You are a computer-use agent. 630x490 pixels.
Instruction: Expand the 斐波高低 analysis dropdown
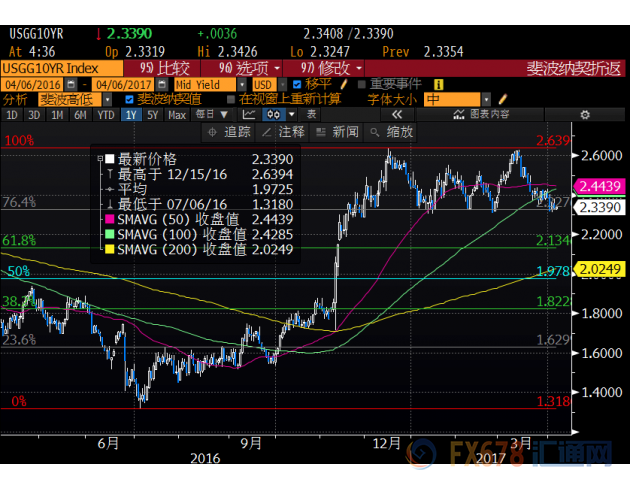107,99
